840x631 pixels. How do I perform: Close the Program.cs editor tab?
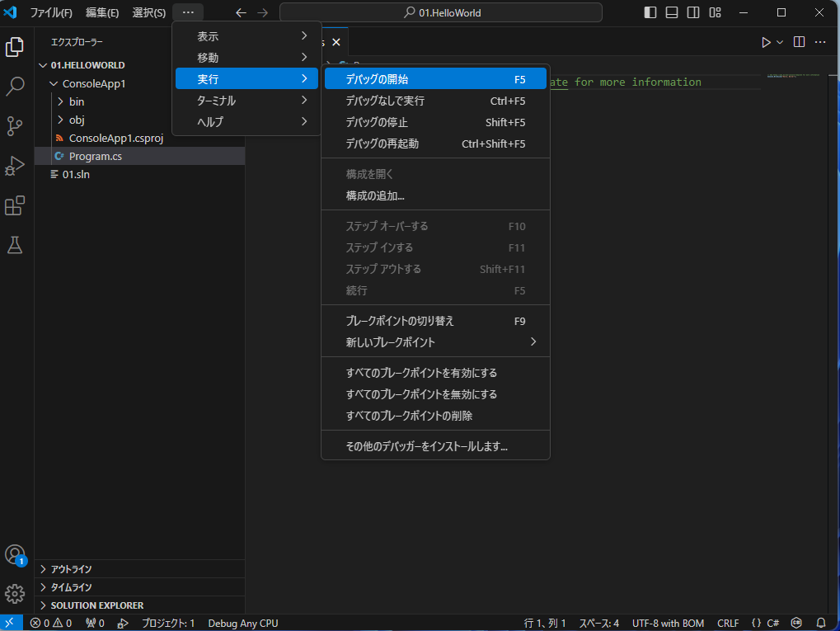coord(336,42)
